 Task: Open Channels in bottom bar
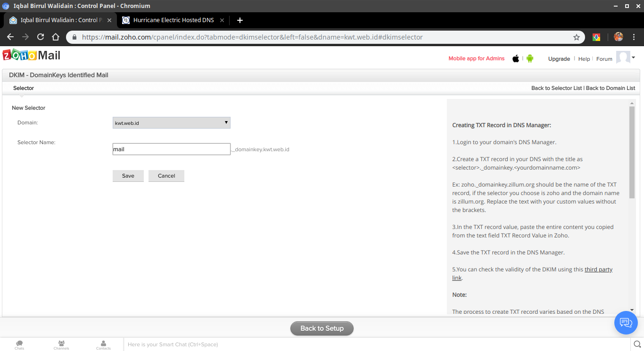tap(61, 344)
